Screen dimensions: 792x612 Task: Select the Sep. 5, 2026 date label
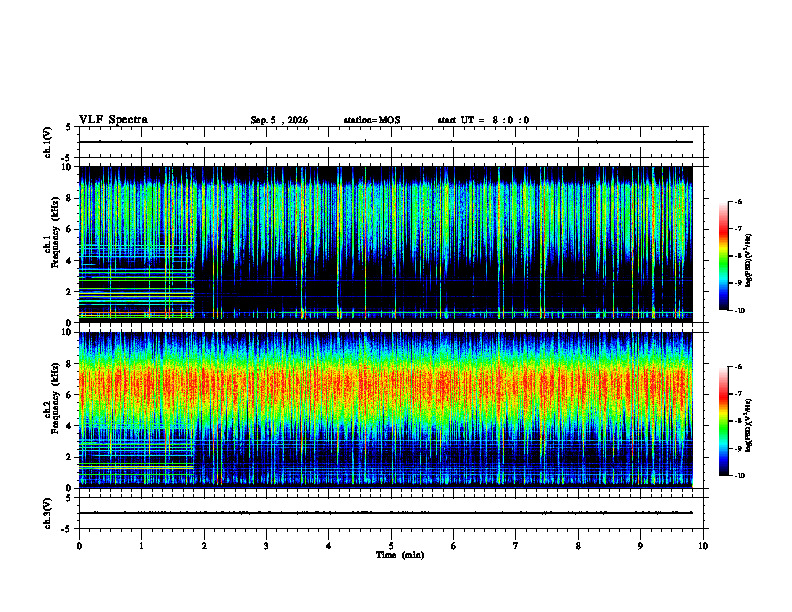279,120
